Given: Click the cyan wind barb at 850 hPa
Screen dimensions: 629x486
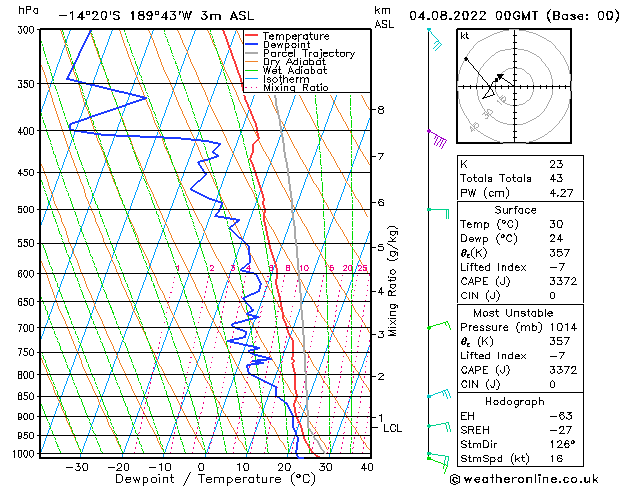Looking at the screenshot, I should pos(439,394).
